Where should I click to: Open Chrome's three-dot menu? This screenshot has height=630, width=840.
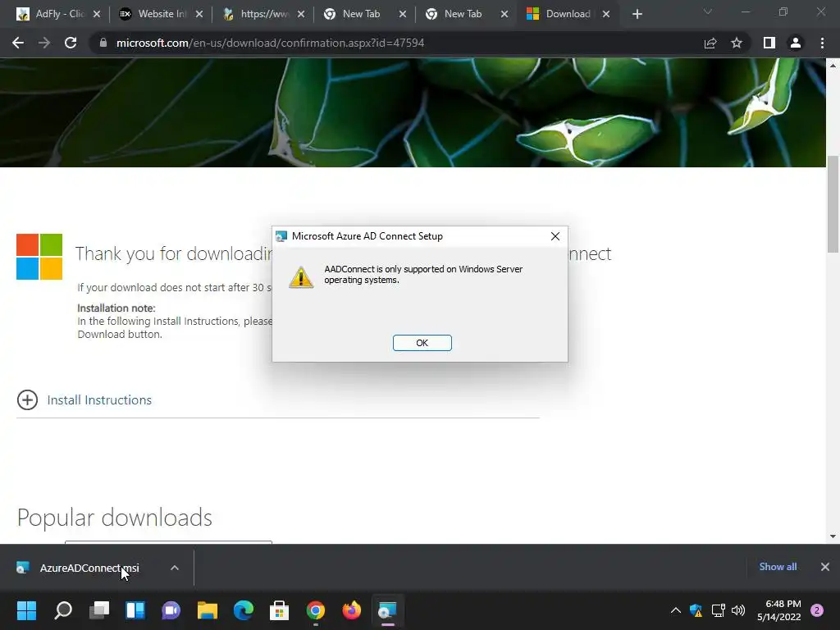click(x=822, y=43)
